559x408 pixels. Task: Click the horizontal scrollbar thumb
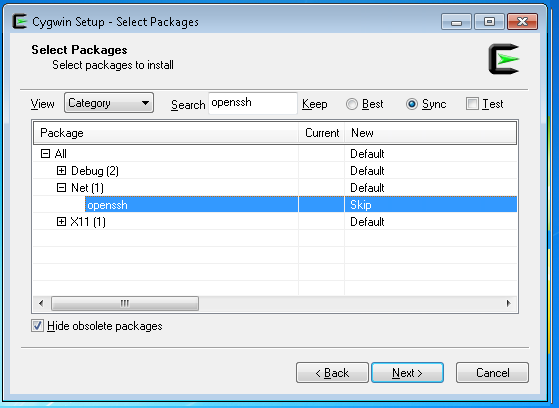pos(125,304)
